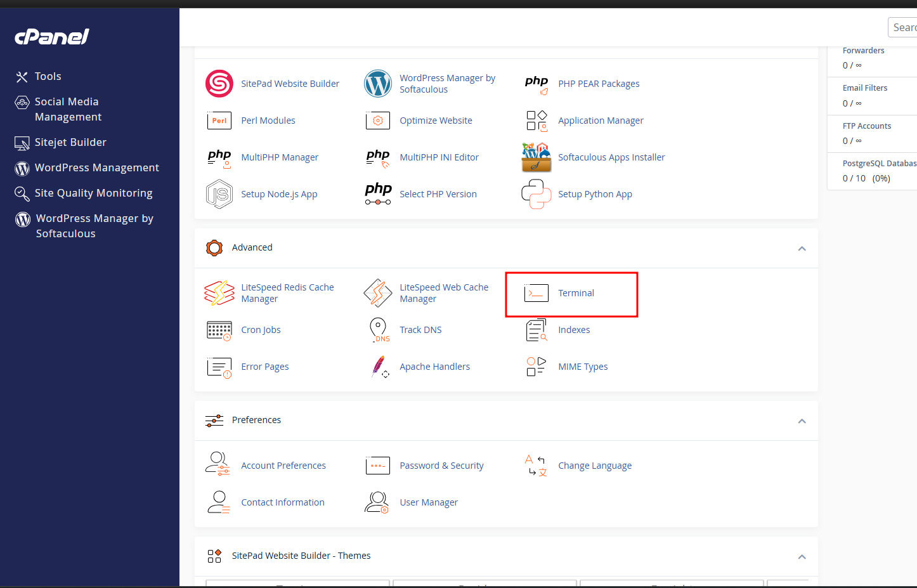Click the Apache Handlers link
Screen dimensions: 917x588
(x=435, y=367)
